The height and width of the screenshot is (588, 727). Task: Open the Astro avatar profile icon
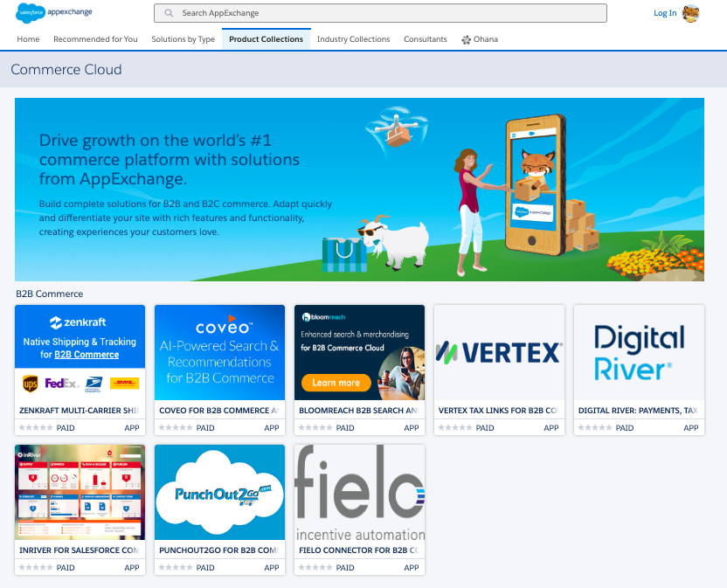(690, 13)
